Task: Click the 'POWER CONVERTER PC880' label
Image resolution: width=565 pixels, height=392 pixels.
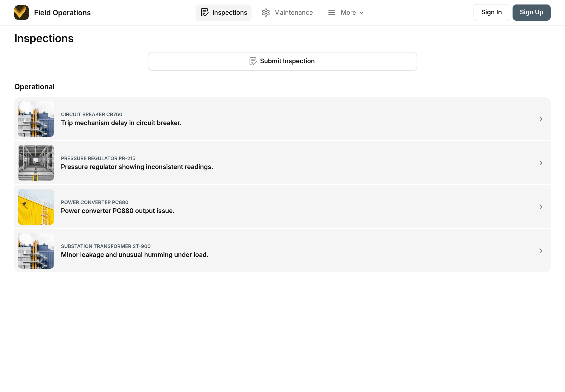Action: point(95,202)
